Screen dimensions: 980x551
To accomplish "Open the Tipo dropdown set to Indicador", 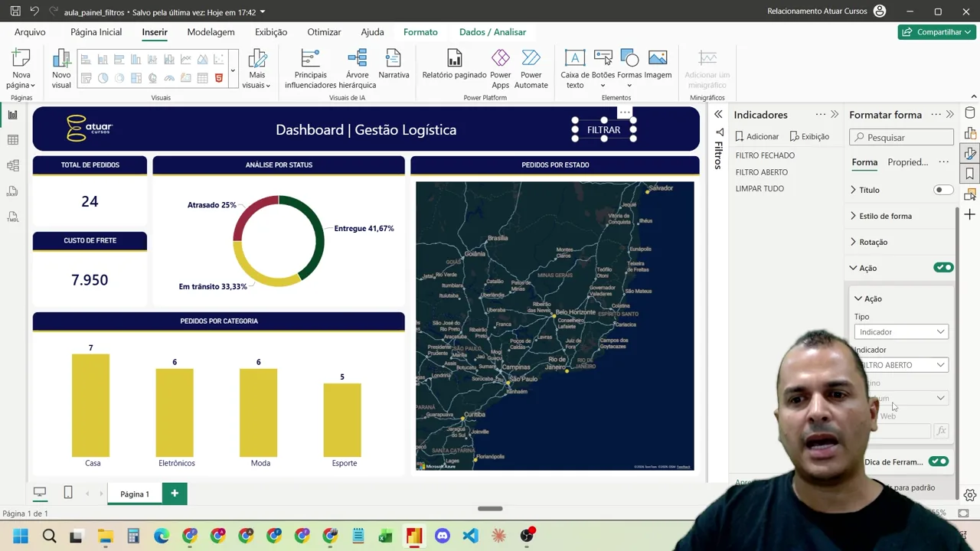I will (901, 331).
